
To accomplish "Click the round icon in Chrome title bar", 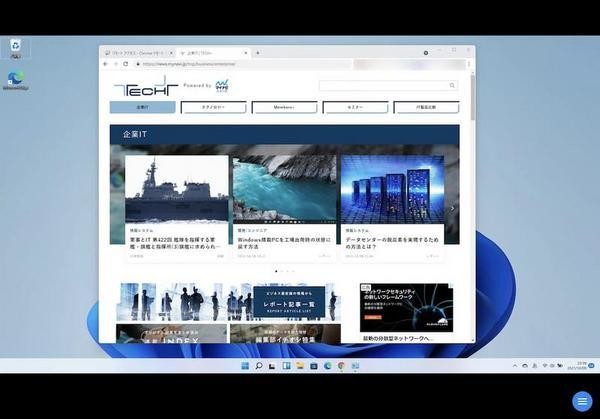I will 426,53.
